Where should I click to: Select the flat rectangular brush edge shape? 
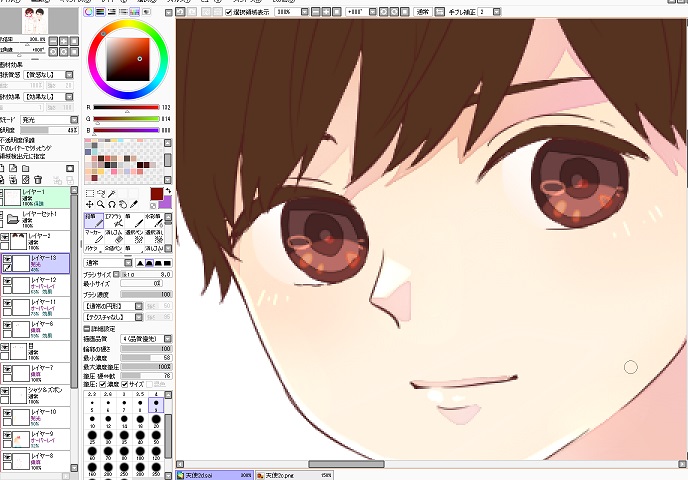tap(167, 263)
